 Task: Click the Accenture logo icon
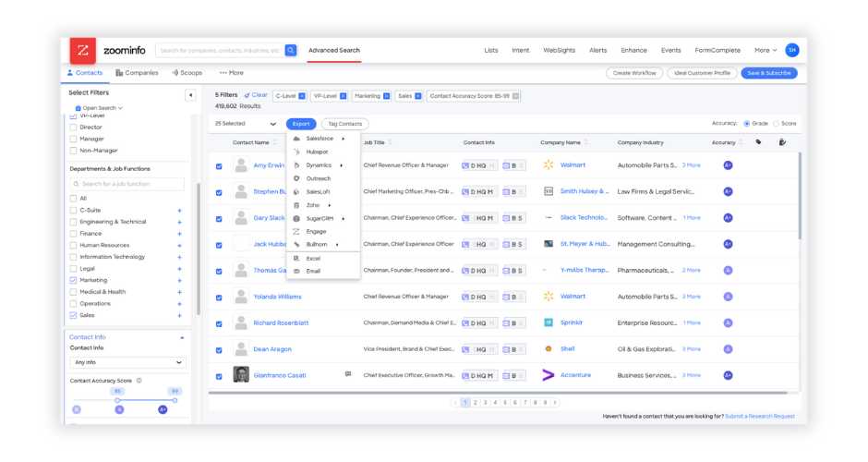pyautogui.click(x=548, y=375)
